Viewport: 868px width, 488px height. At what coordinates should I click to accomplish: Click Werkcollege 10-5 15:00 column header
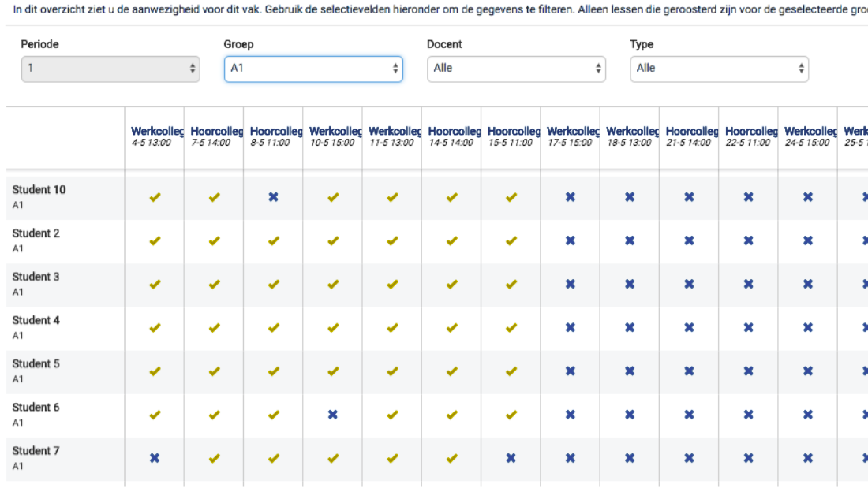(x=335, y=136)
